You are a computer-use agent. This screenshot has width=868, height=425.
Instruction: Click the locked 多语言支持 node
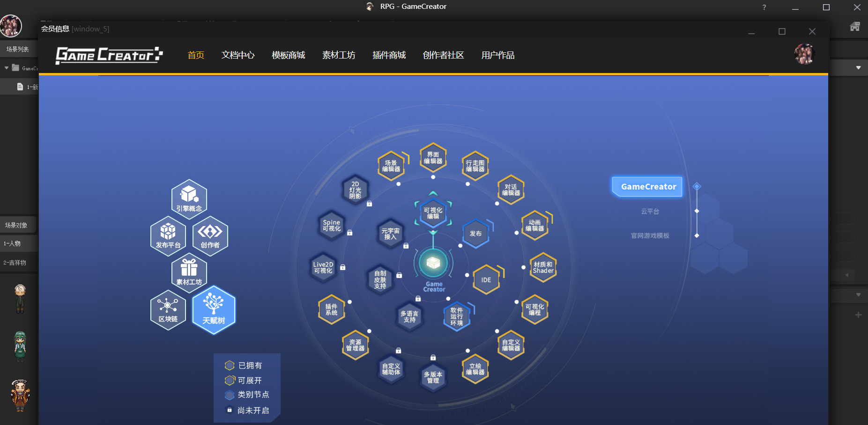pos(410,316)
